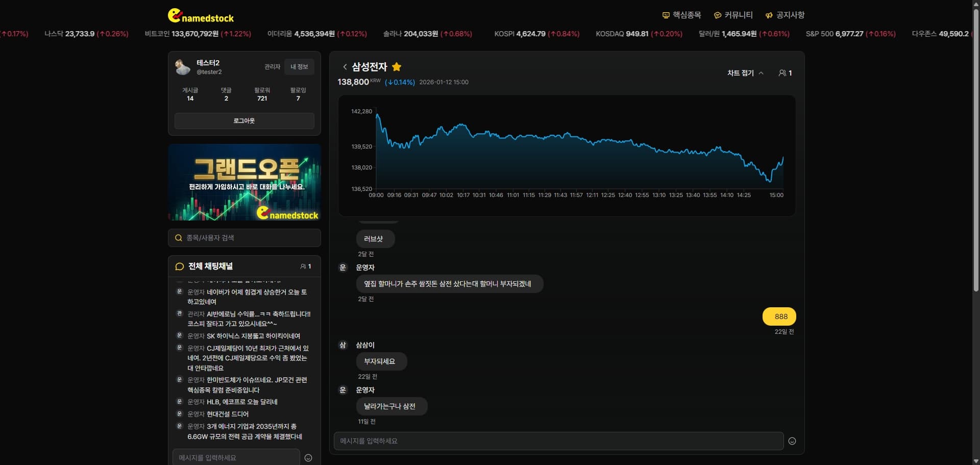Toggle the Samsung Electronics favorite star
This screenshot has height=465, width=980.
[397, 67]
